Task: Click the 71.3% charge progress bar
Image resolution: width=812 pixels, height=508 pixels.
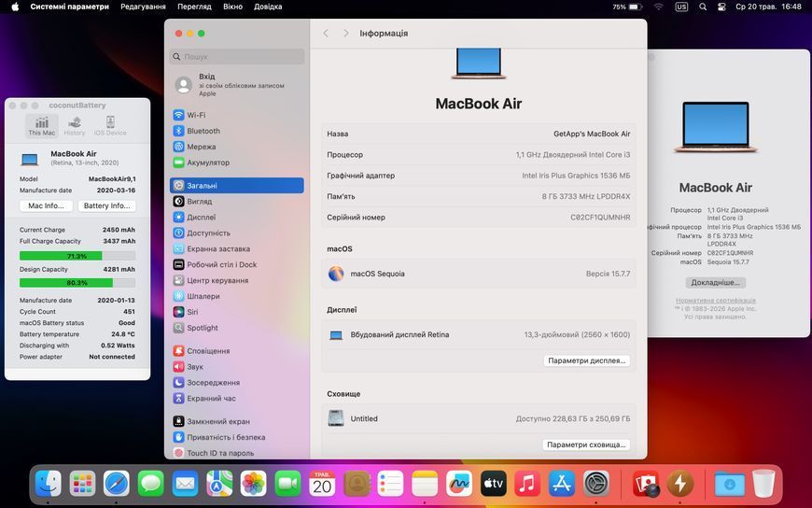Action: (77, 256)
